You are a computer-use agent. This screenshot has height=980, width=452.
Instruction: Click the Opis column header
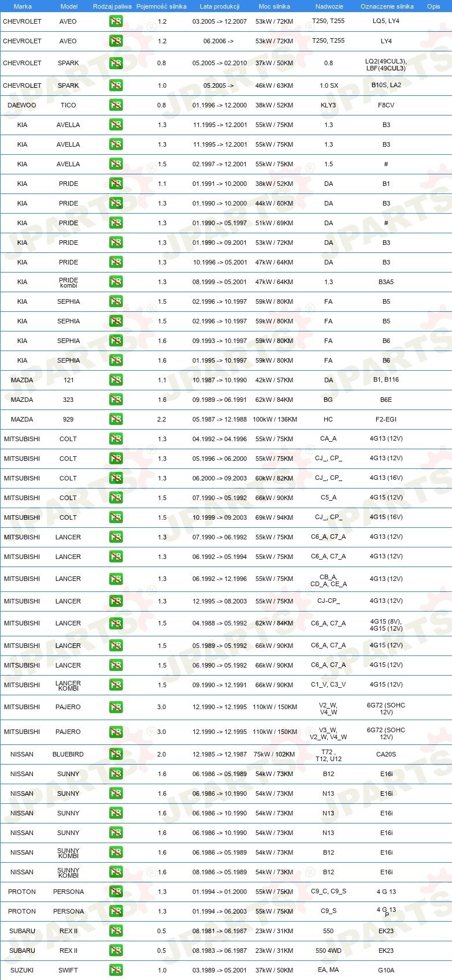pos(434,6)
